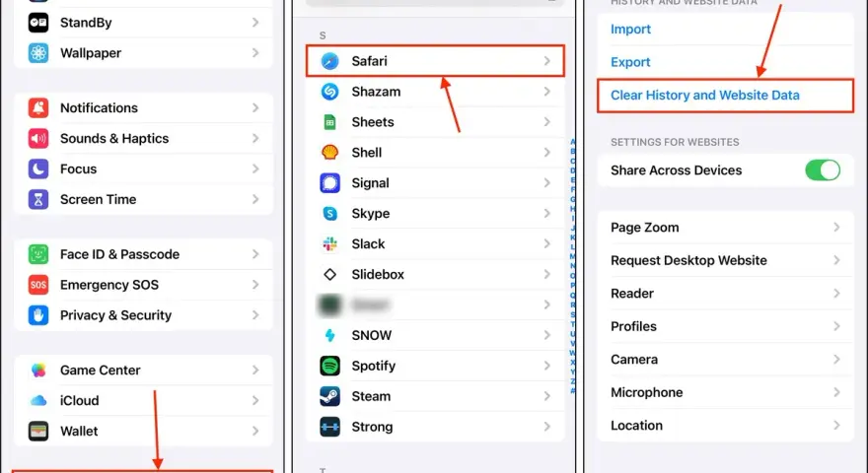Select the Steam label text
The height and width of the screenshot is (473, 868).
pyautogui.click(x=371, y=396)
